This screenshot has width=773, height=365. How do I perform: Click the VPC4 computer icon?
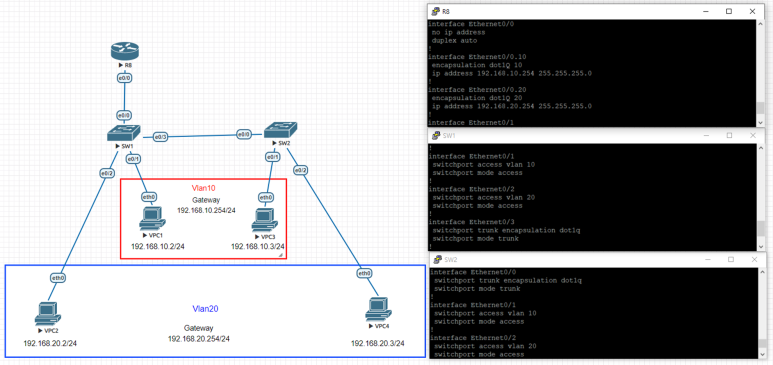(x=378, y=309)
